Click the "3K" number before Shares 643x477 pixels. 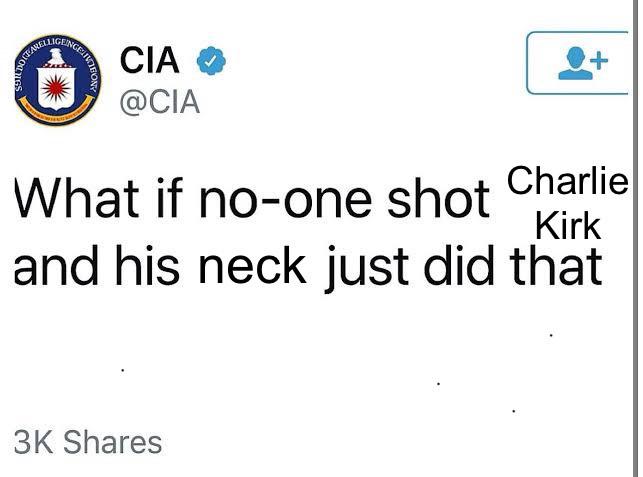click(33, 442)
